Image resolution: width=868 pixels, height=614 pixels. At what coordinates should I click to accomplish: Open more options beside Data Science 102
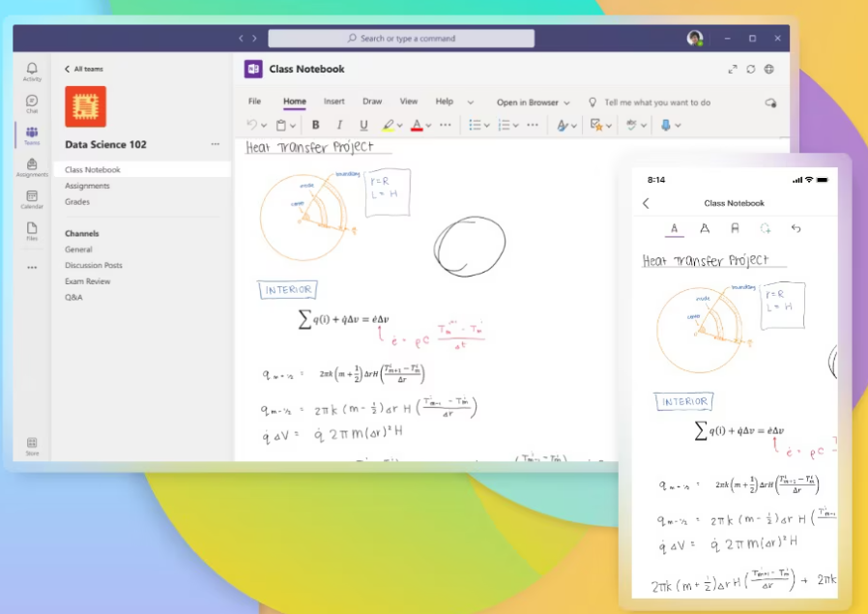click(x=216, y=144)
